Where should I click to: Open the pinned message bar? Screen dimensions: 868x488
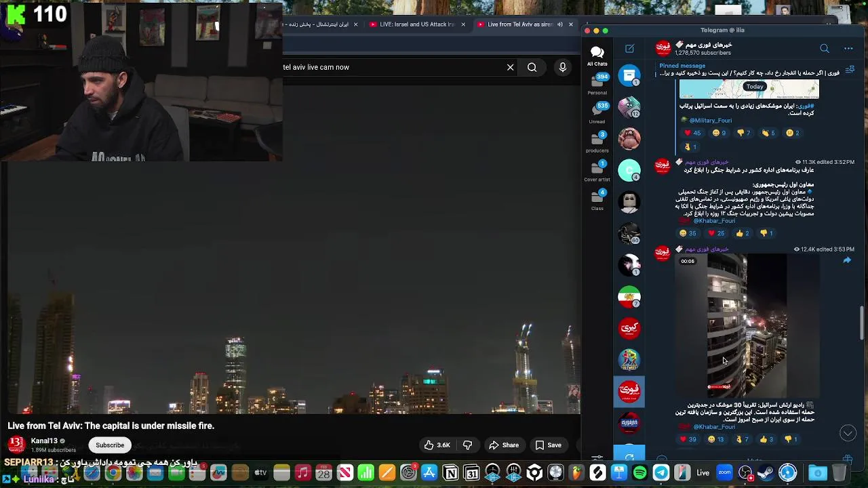[749, 69]
